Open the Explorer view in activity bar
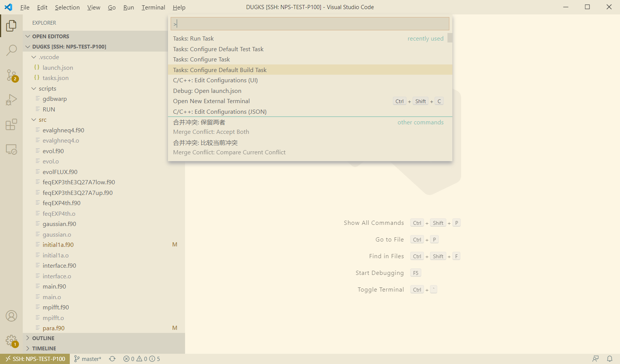Image resolution: width=620 pixels, height=364 pixels. [11, 26]
